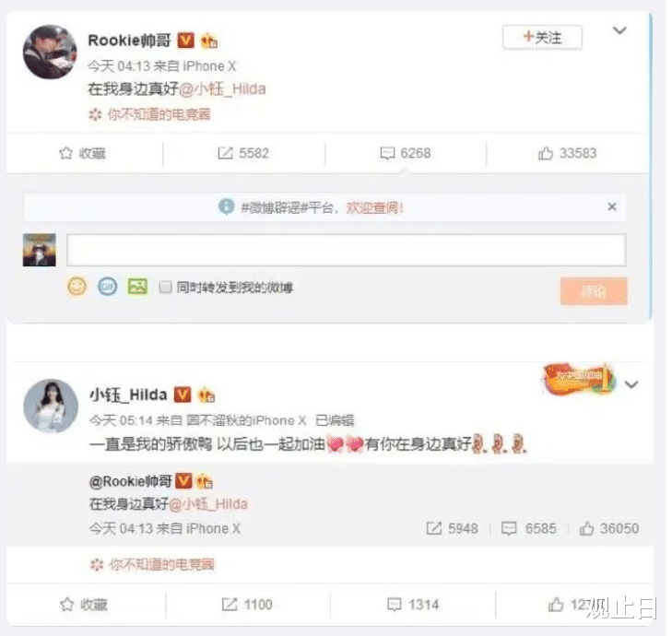
Task: Click repost icon showing 1100
Action: point(230,605)
